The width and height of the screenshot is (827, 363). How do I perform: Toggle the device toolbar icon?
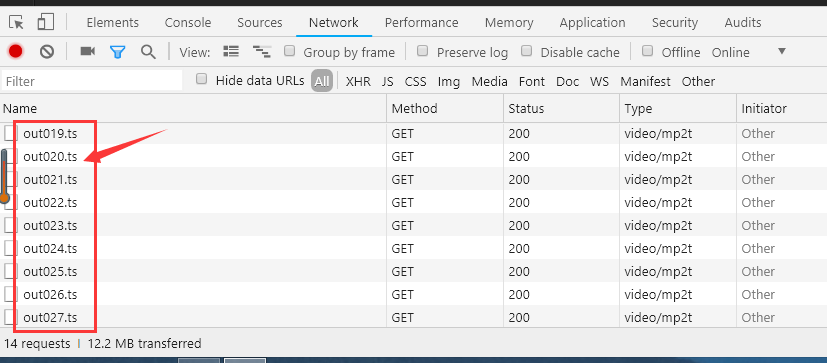pos(45,22)
